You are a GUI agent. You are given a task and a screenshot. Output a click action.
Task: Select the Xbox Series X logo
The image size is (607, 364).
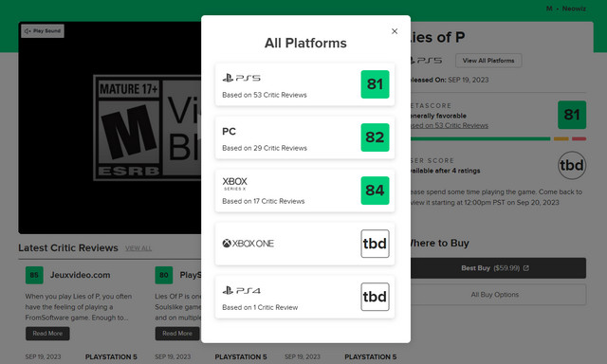coord(234,183)
